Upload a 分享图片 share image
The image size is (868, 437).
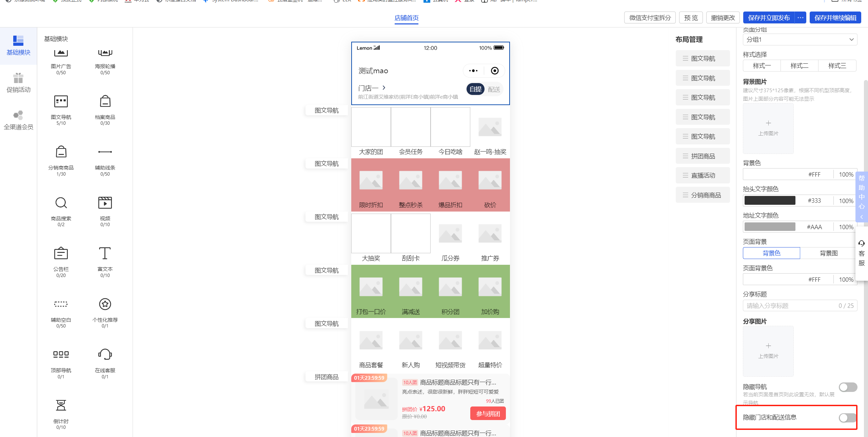(x=768, y=351)
